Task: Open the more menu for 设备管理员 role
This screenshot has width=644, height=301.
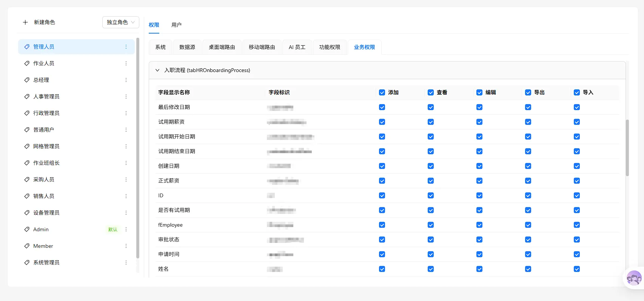Action: (126, 213)
